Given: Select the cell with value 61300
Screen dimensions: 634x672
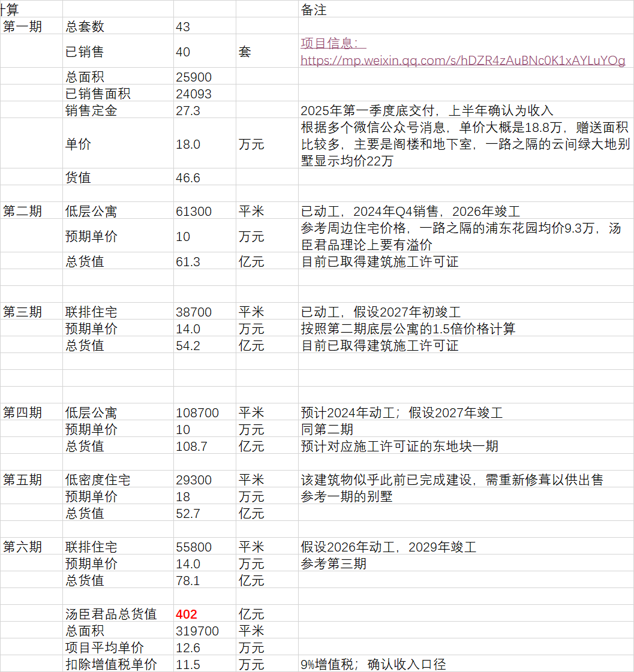Looking at the screenshot, I should tap(205, 210).
